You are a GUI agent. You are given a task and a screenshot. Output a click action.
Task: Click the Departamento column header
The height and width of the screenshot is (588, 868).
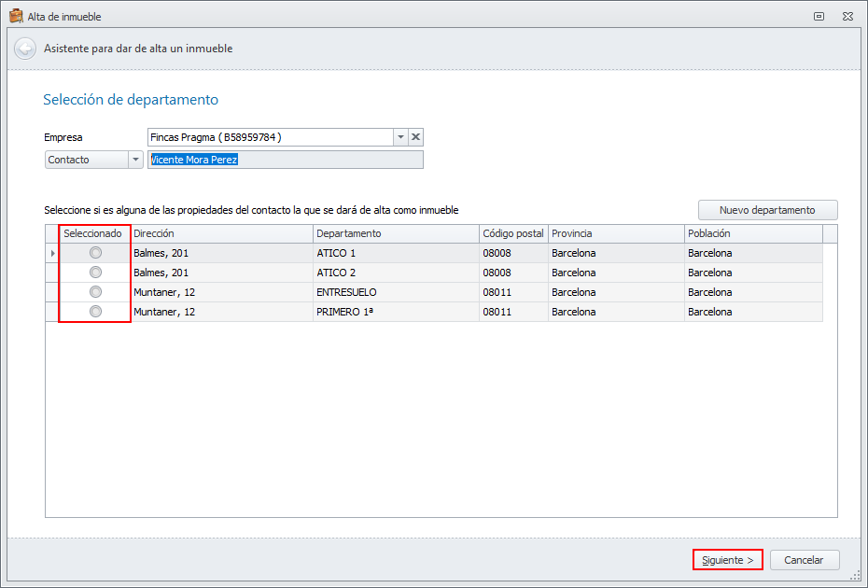tap(396, 233)
